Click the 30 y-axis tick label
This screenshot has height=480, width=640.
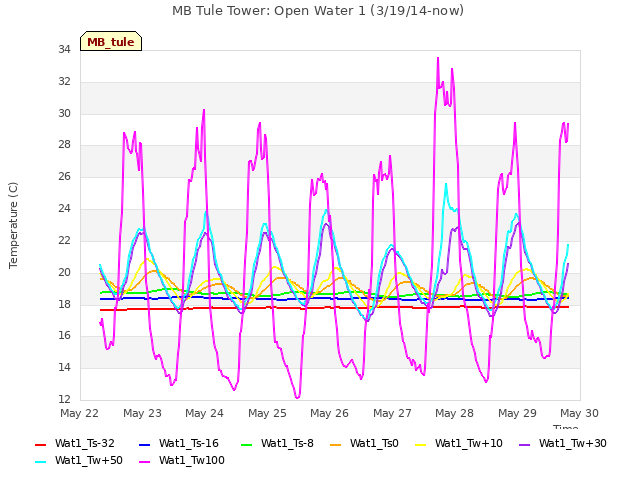point(64,113)
